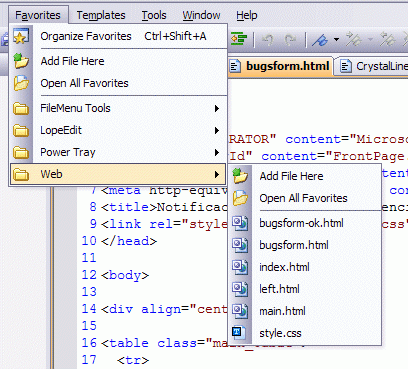The height and width of the screenshot is (369, 408).
Task: Click Open All Favorites icon in Web submenu
Action: click(240, 198)
